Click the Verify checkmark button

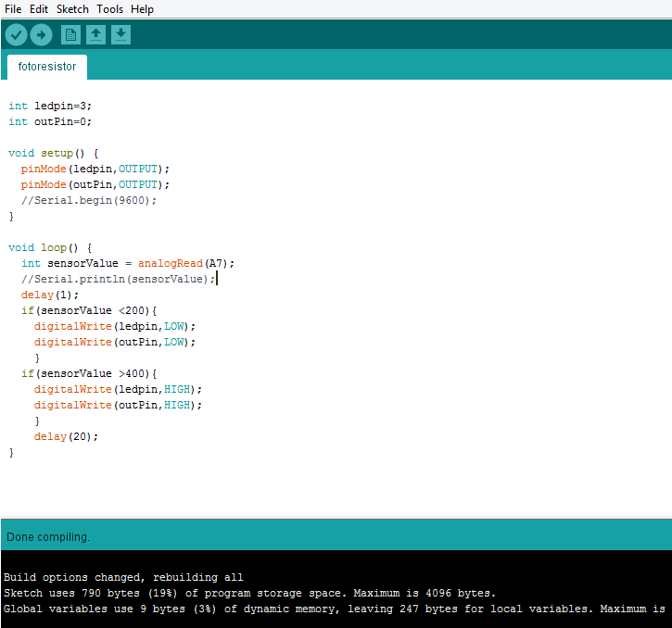point(17,34)
